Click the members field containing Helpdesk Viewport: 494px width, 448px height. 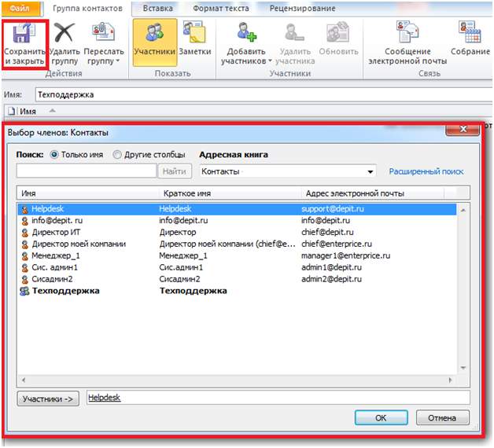coord(278,398)
